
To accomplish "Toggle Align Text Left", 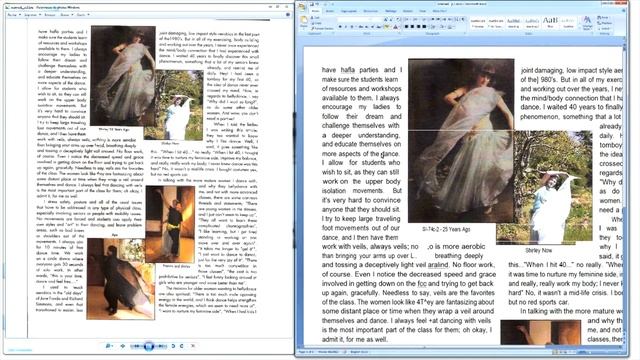I will [406, 27].
